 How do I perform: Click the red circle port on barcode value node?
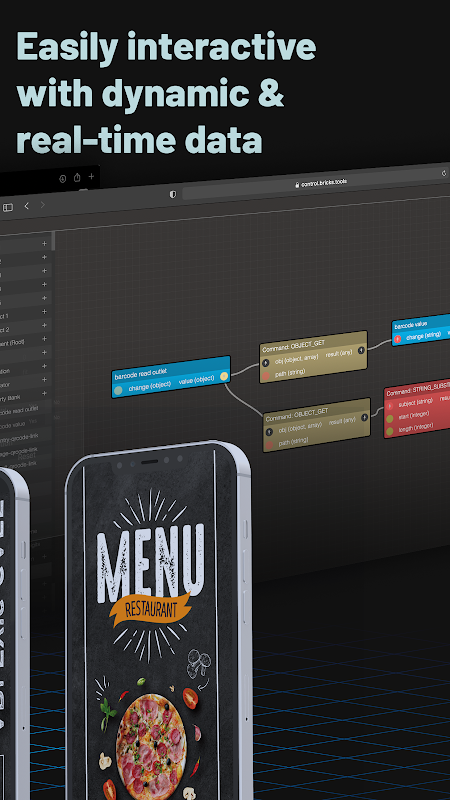point(398,339)
